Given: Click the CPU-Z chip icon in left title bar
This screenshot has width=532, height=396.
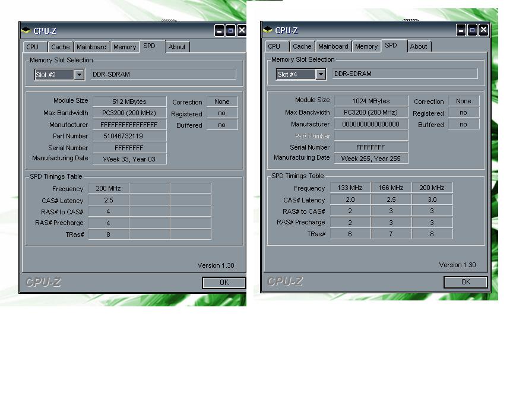Looking at the screenshot, I should (26, 30).
